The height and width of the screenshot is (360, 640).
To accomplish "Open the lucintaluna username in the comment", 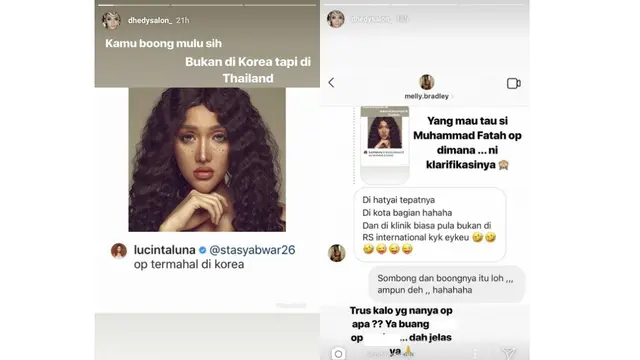I will 164,250.
